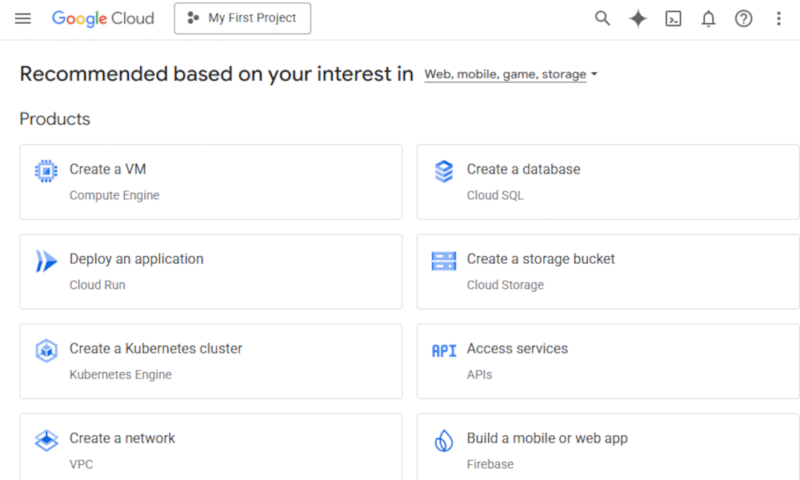Image resolution: width=800 pixels, height=480 pixels.
Task: Open the notifications bell
Action: pyautogui.click(x=708, y=19)
